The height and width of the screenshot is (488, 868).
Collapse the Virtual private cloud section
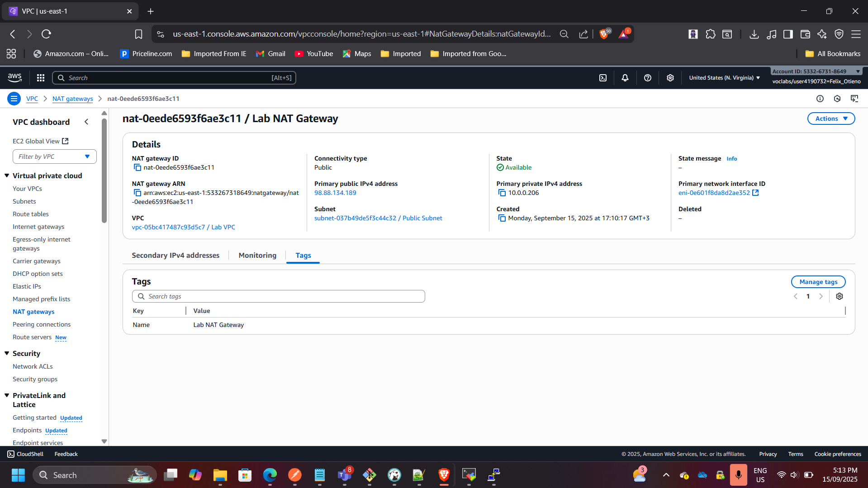coord(7,175)
